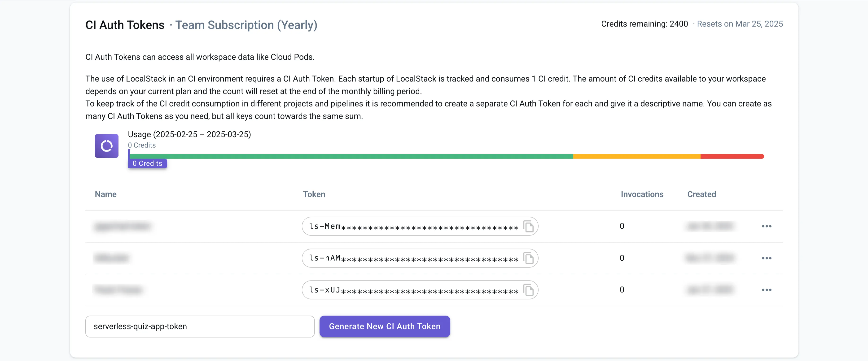Click the Invocations column header
This screenshot has height=361, width=868.
click(642, 194)
